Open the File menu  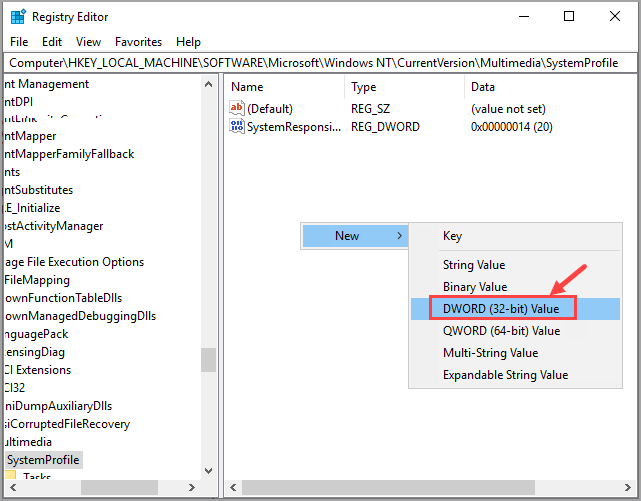[19, 42]
